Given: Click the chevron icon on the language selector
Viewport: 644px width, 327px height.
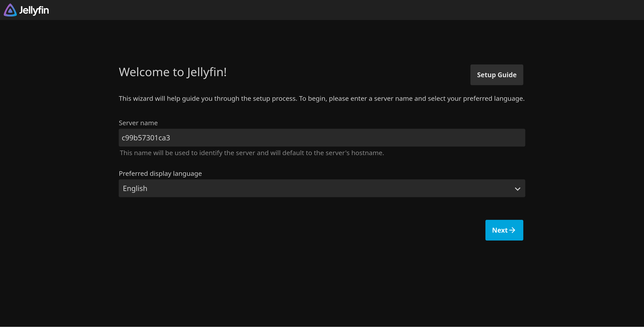Looking at the screenshot, I should coord(518,189).
